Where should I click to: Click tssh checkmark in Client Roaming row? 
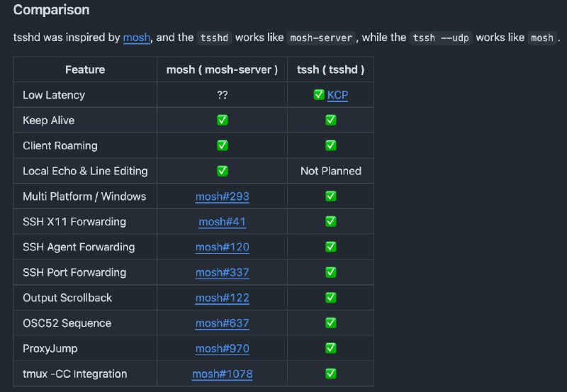coord(331,145)
